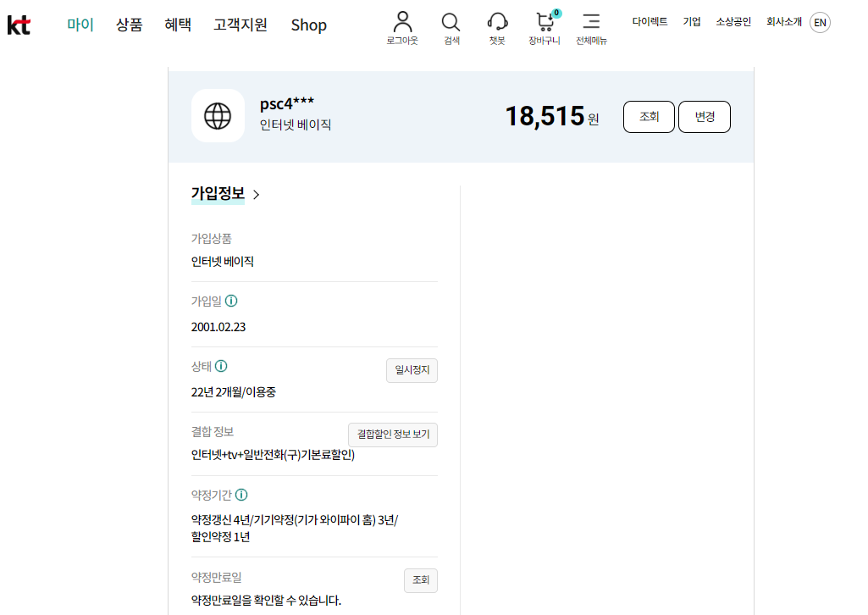Click the KT logo

[x=19, y=25]
